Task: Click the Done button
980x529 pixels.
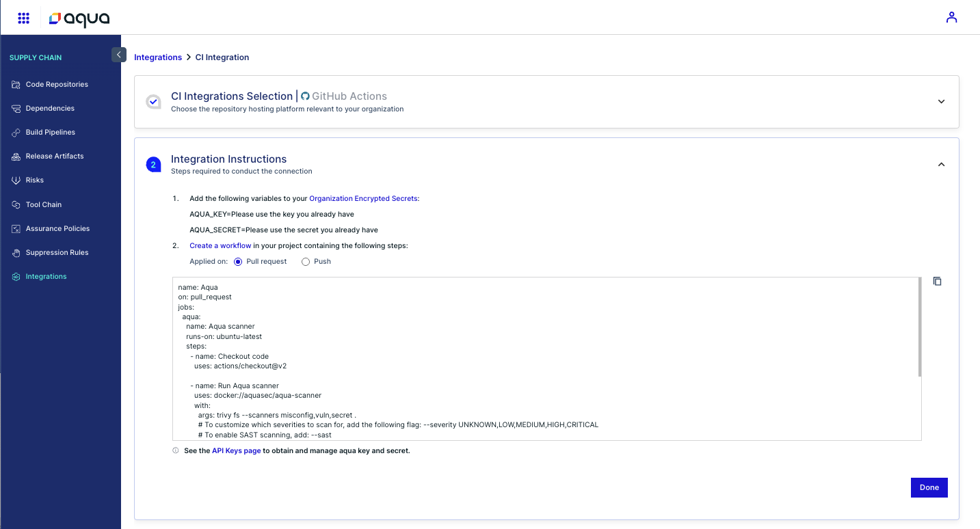Action: point(929,488)
